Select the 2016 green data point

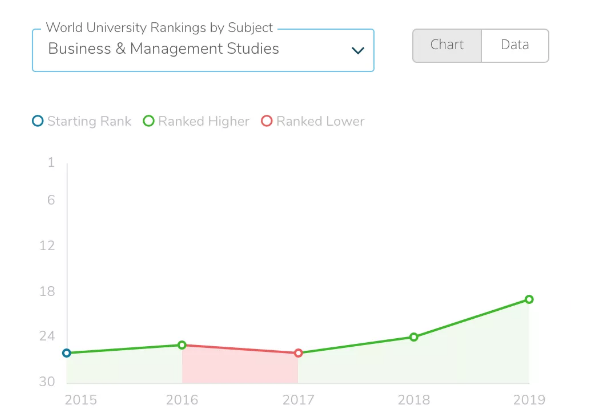tap(182, 345)
